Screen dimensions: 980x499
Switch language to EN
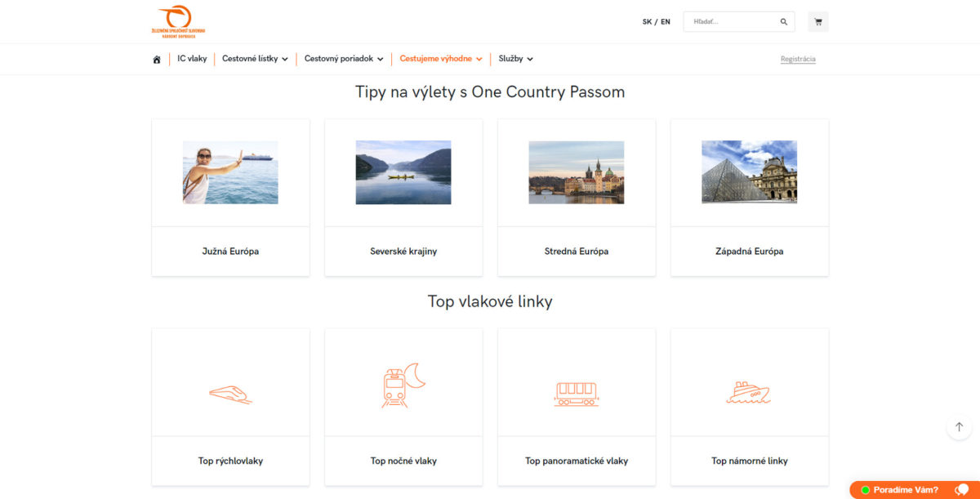pyautogui.click(x=666, y=22)
